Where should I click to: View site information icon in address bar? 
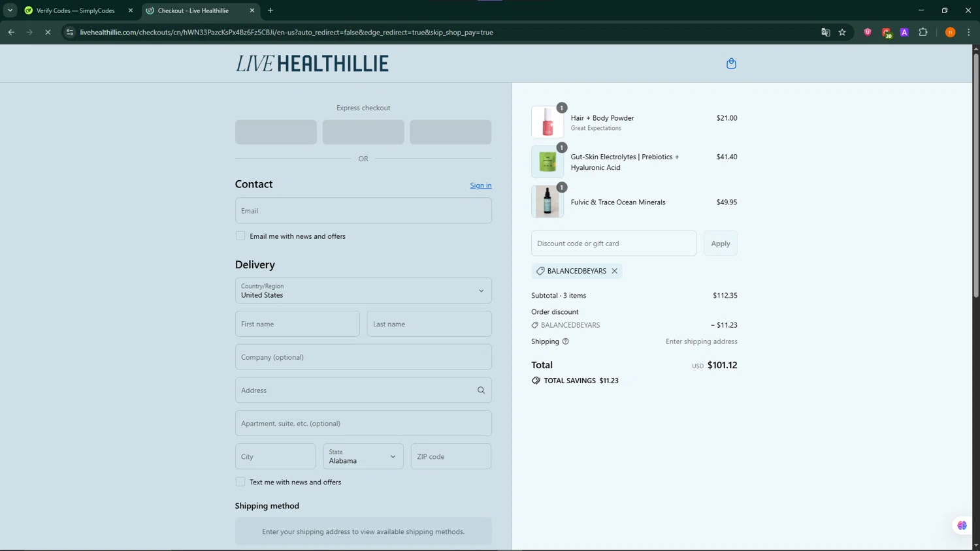pos(70,32)
